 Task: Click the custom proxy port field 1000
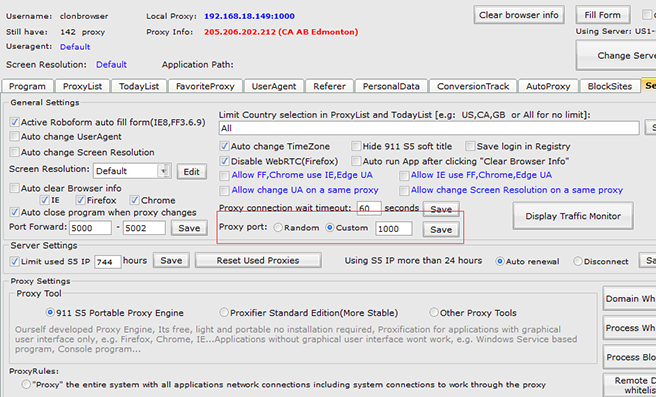(393, 229)
